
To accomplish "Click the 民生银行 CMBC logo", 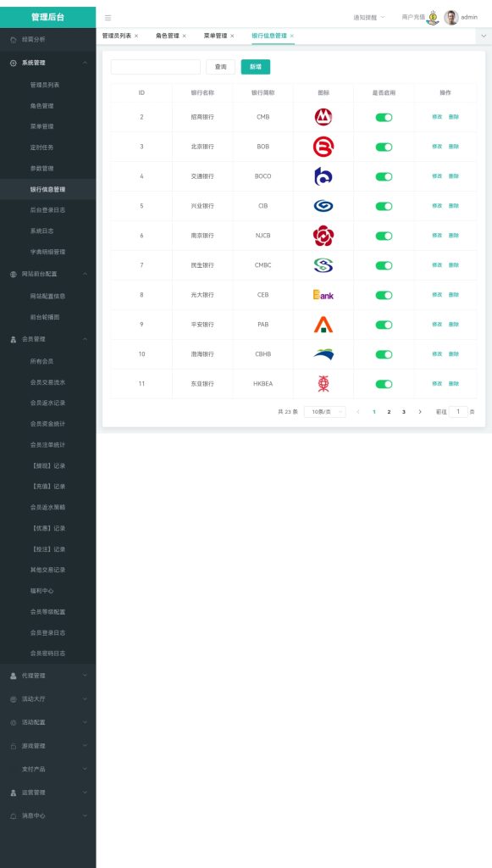I will tap(323, 265).
